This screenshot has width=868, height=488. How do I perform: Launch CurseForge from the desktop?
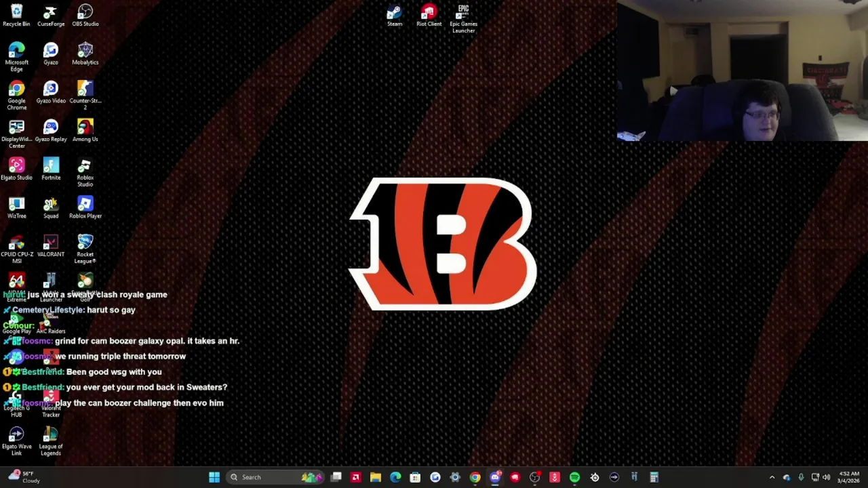coord(51,16)
